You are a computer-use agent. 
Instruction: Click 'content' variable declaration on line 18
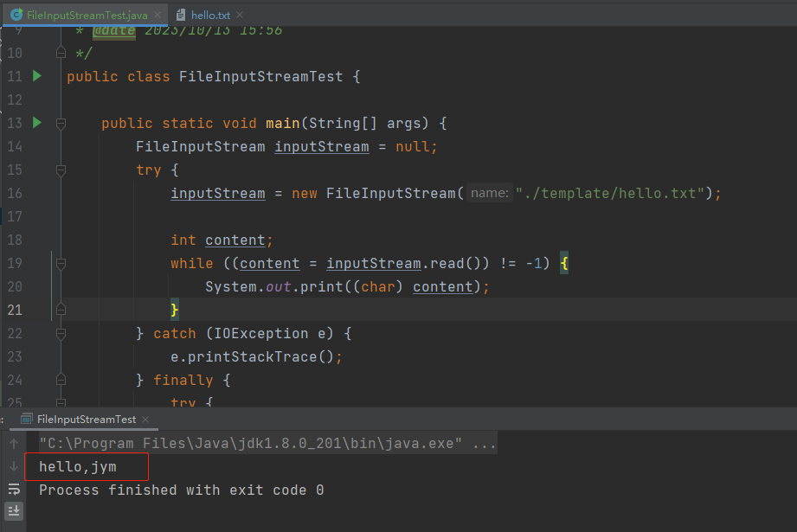click(235, 240)
